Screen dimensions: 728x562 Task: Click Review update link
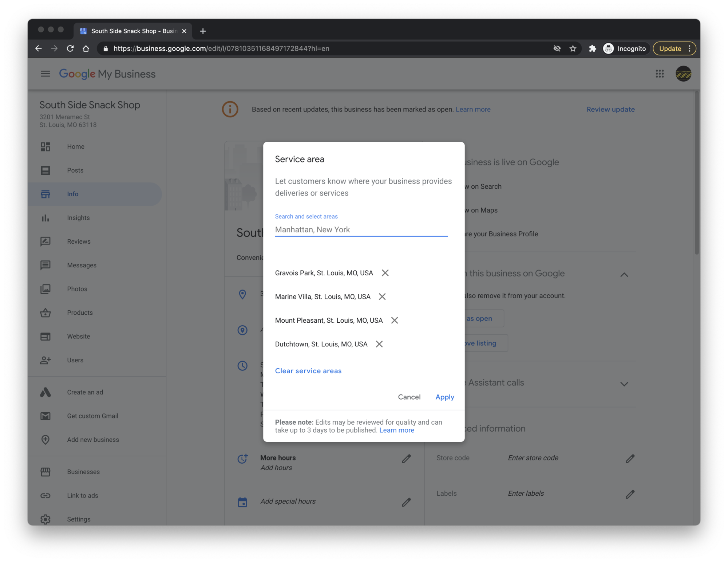pos(610,109)
